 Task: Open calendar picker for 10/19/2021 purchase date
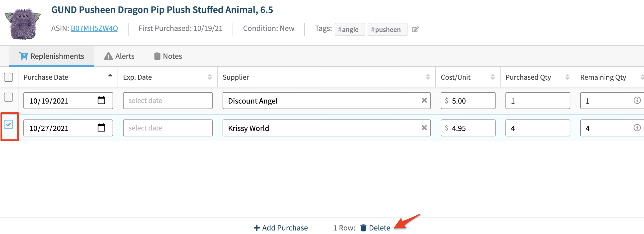pyautogui.click(x=101, y=100)
